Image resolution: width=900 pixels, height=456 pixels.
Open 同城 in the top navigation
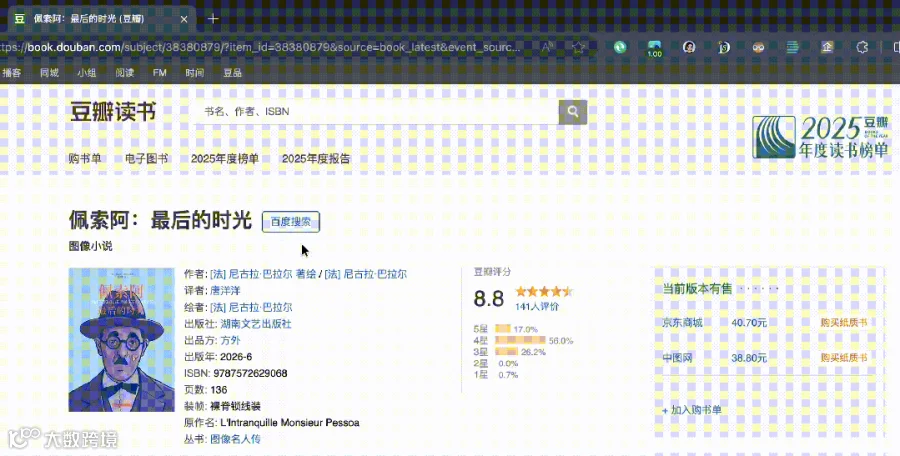tap(49, 72)
